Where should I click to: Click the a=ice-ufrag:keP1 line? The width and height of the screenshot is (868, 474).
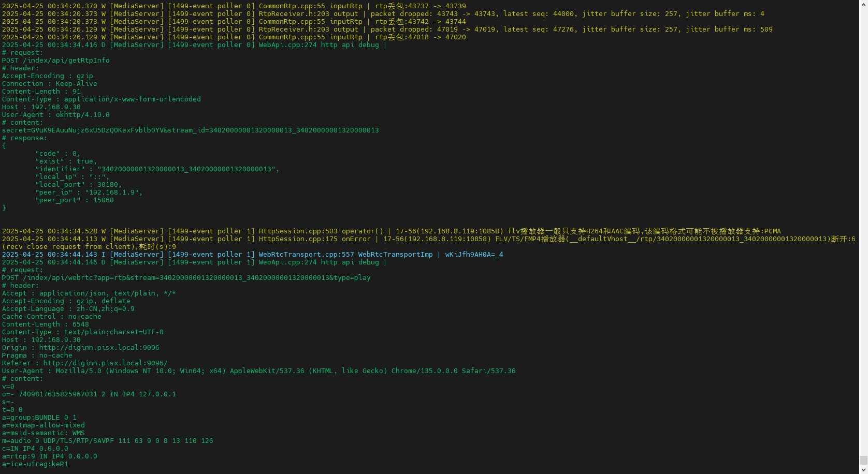35,464
